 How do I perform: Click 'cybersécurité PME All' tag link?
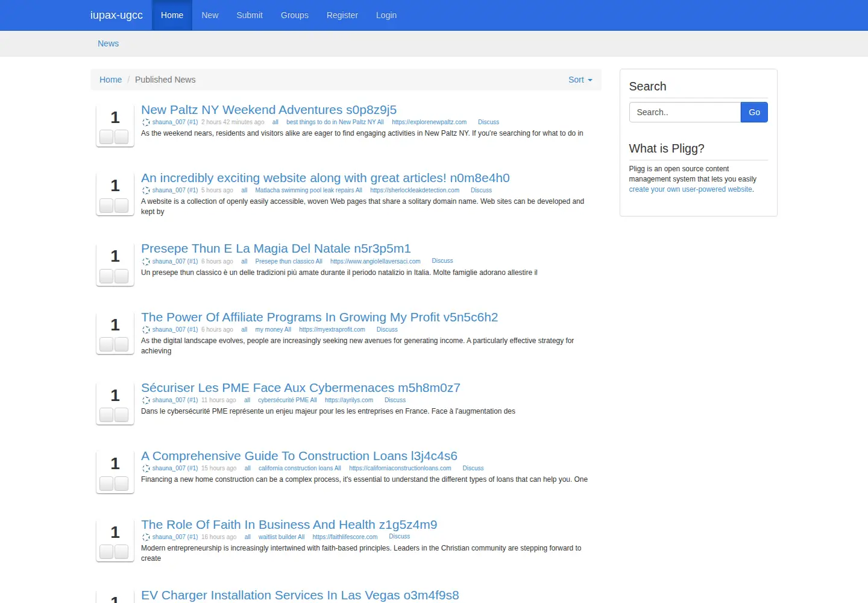[x=288, y=400]
